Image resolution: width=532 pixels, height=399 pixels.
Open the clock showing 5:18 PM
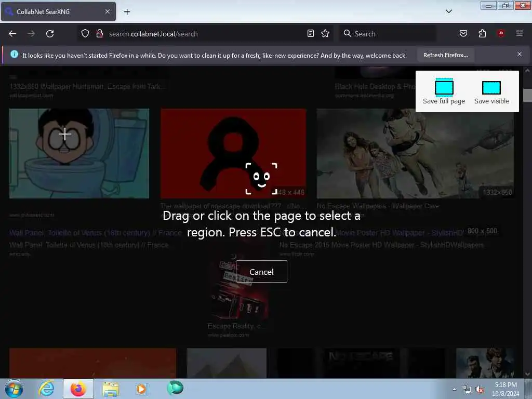click(506, 389)
